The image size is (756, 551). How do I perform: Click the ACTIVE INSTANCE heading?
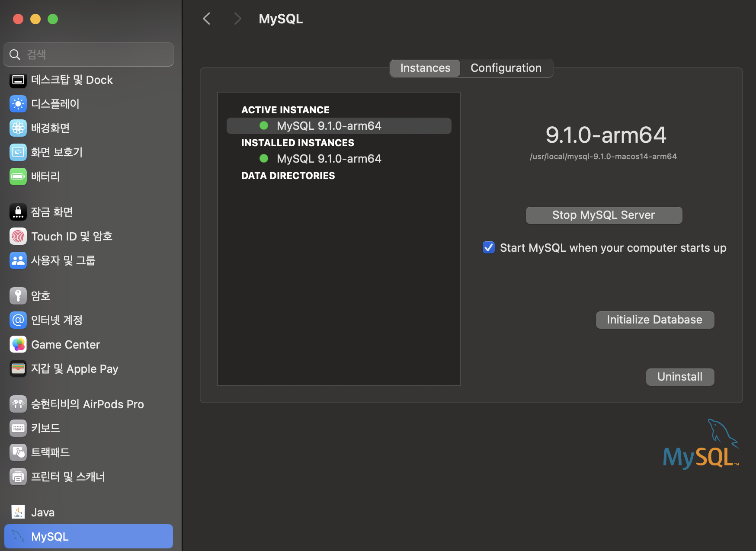pos(285,110)
